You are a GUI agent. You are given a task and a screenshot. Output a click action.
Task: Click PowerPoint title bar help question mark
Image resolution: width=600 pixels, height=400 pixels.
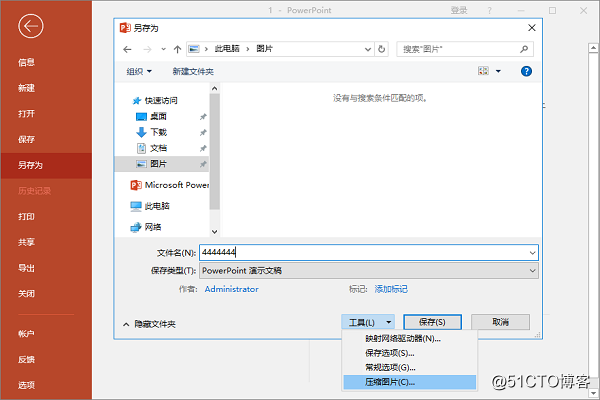click(489, 11)
